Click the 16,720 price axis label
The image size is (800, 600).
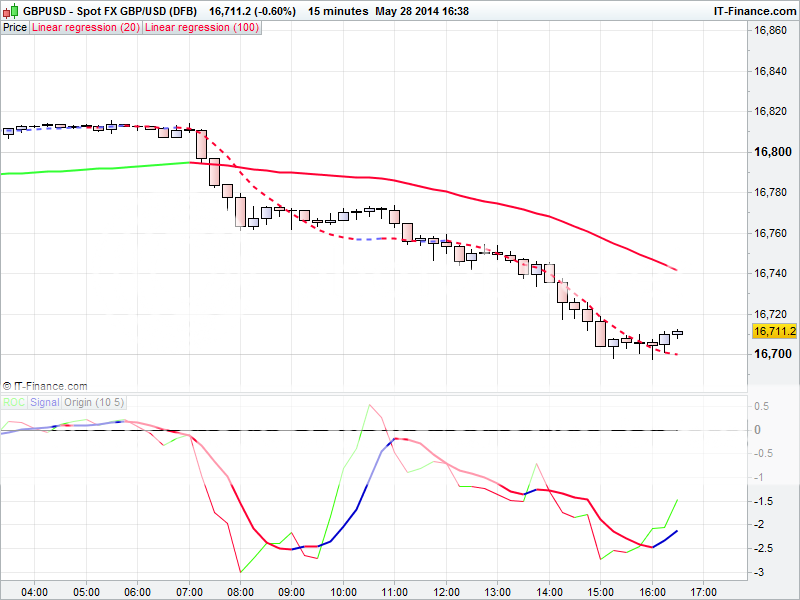click(x=770, y=314)
